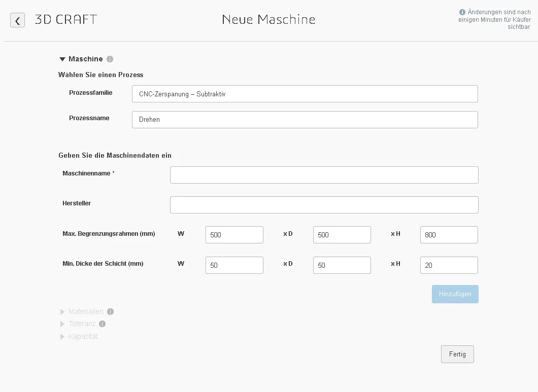
Task: Collapse the Maschine section
Action: pos(62,59)
